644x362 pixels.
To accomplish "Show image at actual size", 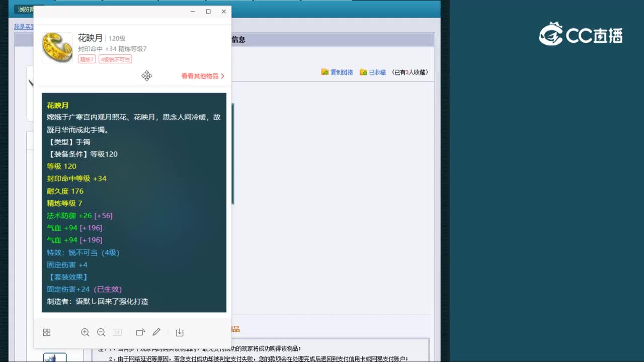I will (x=117, y=332).
